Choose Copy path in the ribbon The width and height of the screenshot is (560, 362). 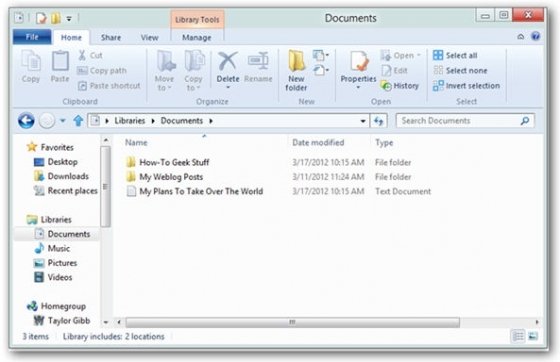click(x=102, y=71)
